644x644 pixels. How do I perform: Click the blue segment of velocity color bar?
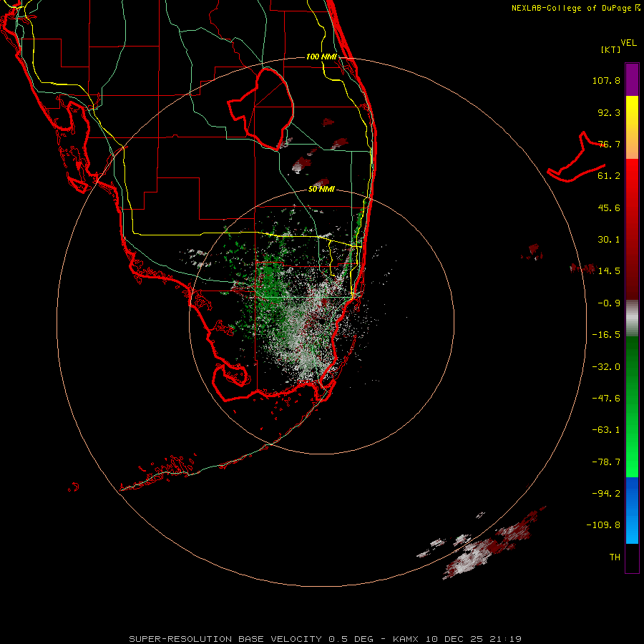point(632,510)
